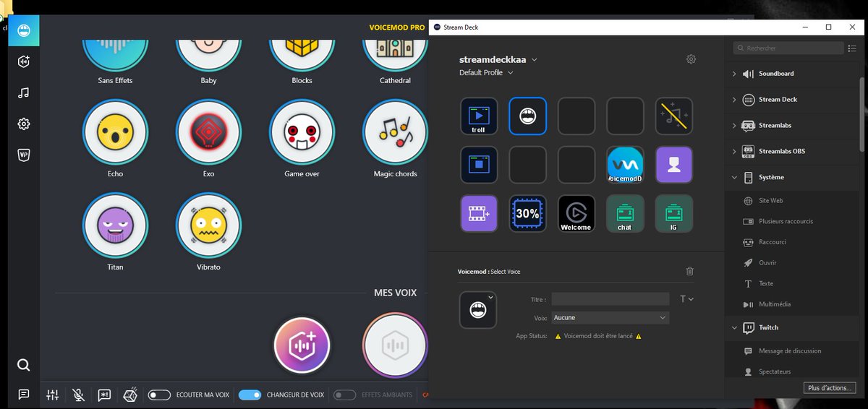Open the voice lab icon in Voicemod sidebar
This screenshot has width=868, height=409.
(24, 62)
